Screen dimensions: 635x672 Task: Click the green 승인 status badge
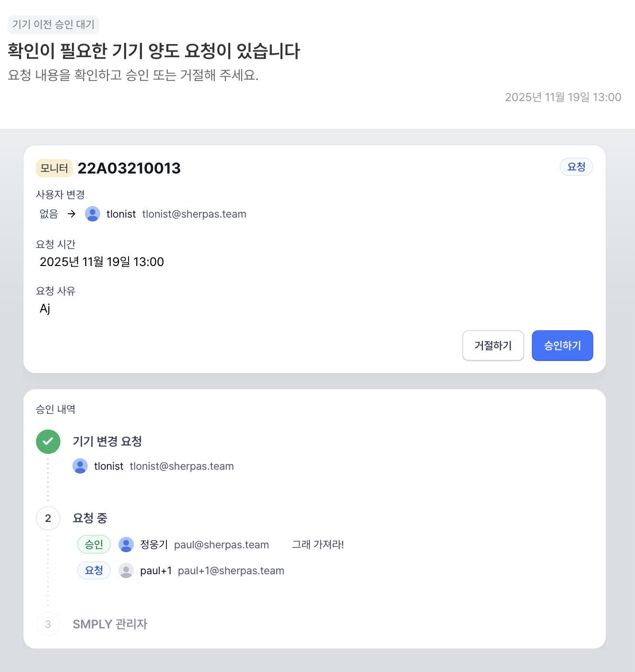(94, 545)
